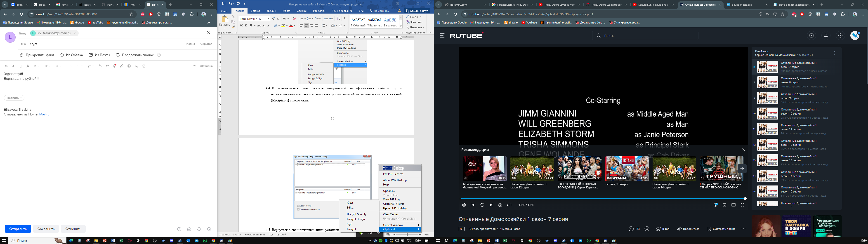Redo edit in Mail compose toolbar
The image size is (868, 244).
[108, 66]
